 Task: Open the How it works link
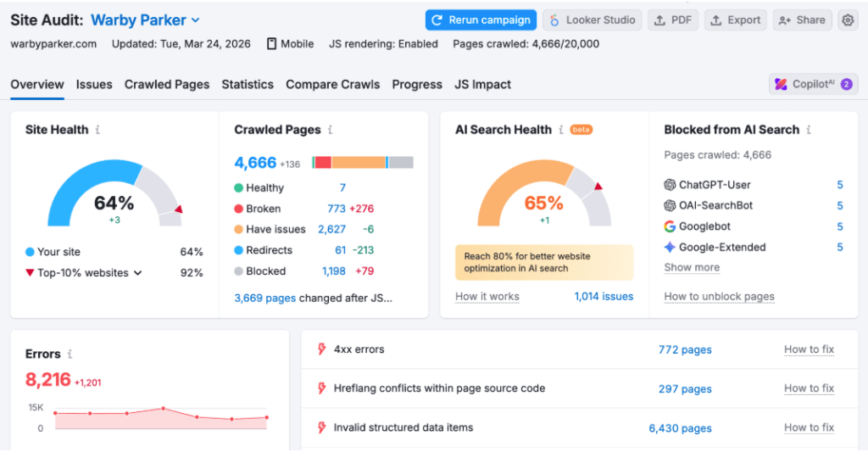coord(487,296)
